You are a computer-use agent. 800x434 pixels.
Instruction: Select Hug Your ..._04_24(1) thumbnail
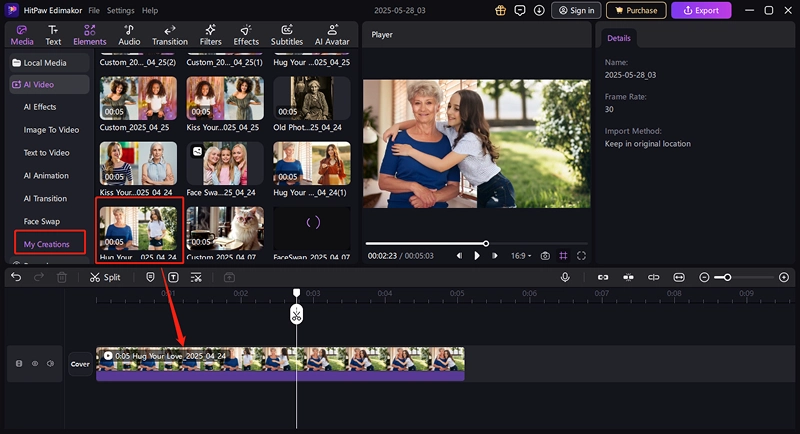point(312,163)
